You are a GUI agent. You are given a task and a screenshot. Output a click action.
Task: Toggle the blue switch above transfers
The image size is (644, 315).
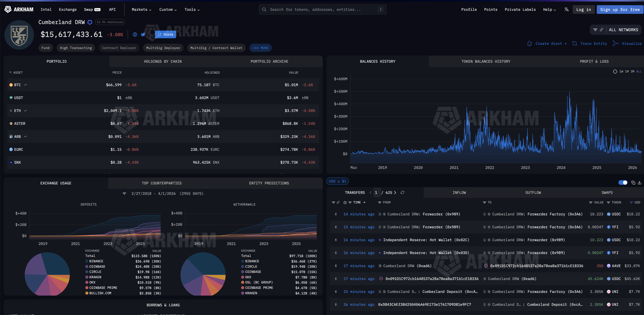pyautogui.click(x=623, y=183)
